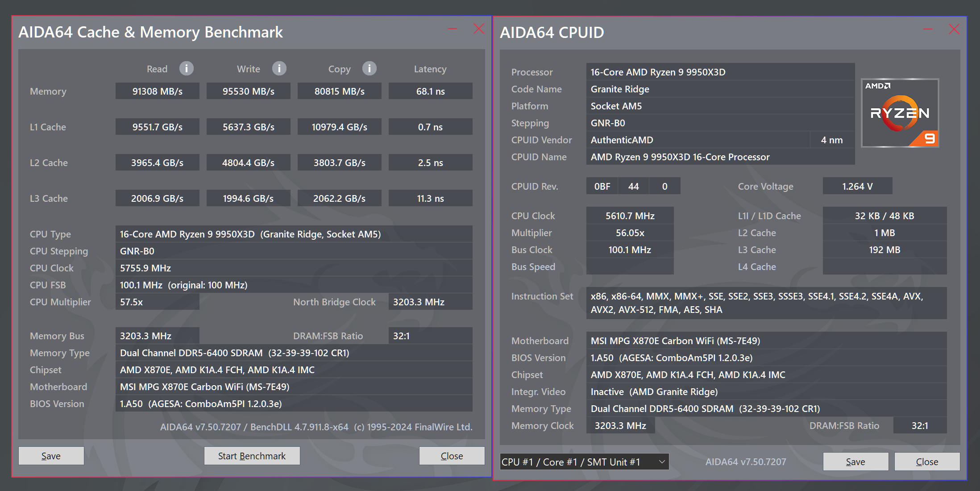This screenshot has height=491, width=980.
Task: Click CPU Clock value 5610.7 MHz
Action: click(630, 216)
